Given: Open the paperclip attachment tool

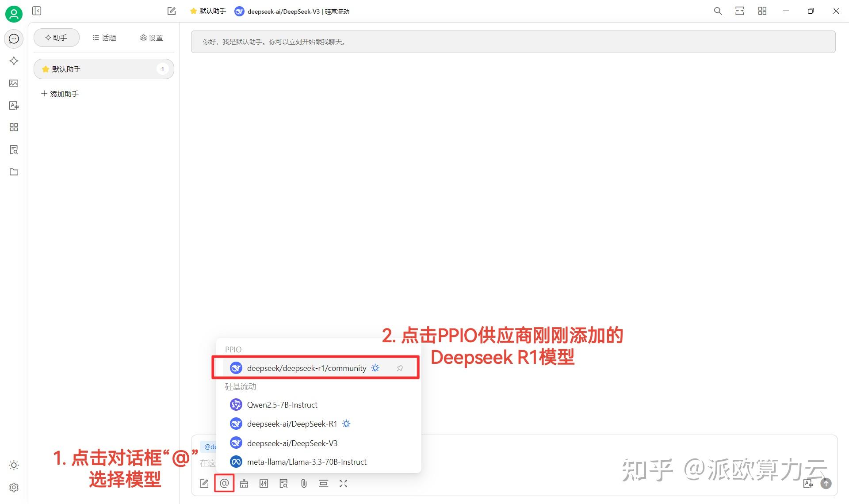Looking at the screenshot, I should tap(303, 483).
